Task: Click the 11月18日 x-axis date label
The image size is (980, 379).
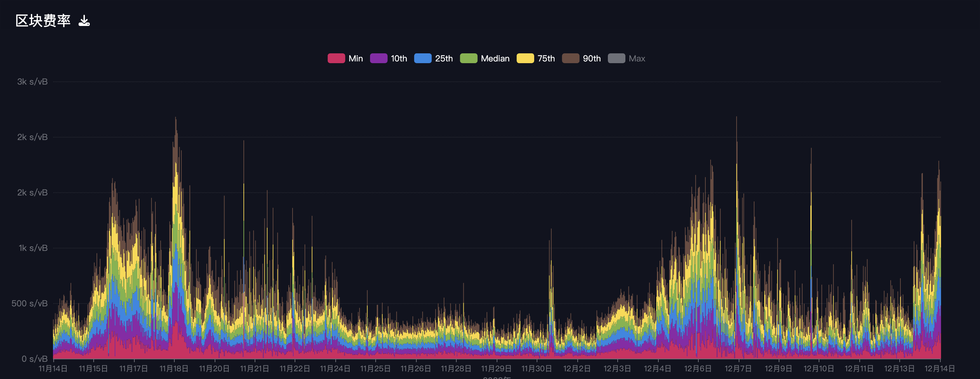Action: tap(174, 368)
